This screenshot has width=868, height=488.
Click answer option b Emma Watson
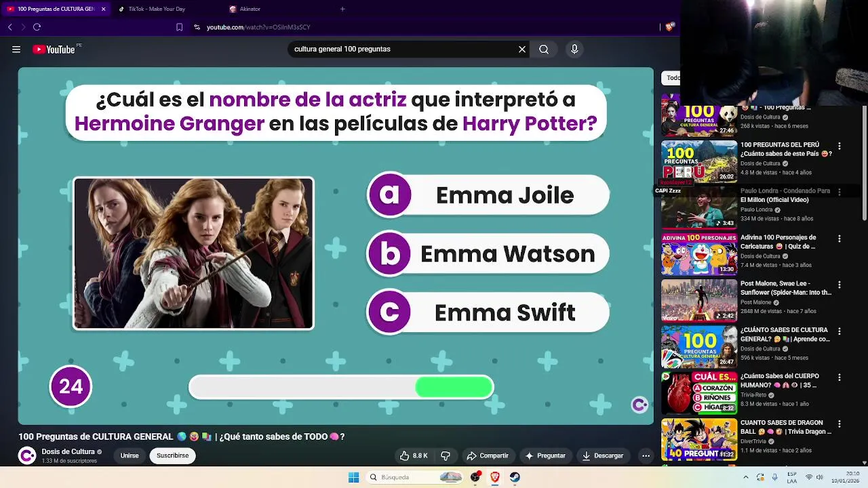[x=488, y=254]
